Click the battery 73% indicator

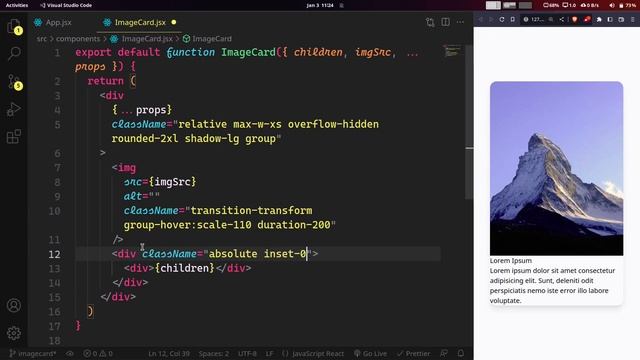pos(627,5)
